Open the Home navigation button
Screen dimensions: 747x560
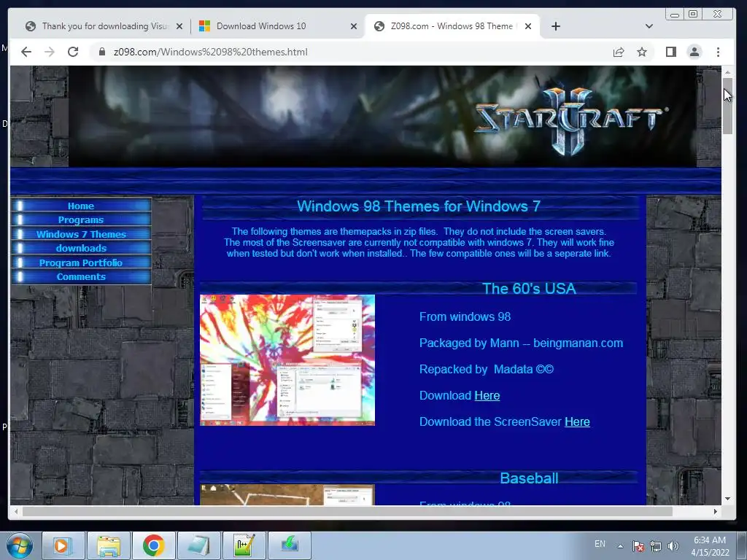point(81,206)
